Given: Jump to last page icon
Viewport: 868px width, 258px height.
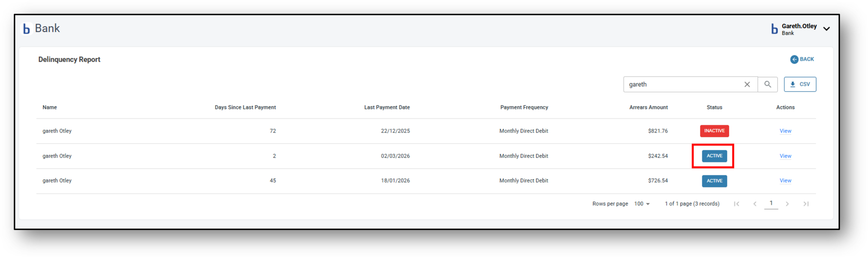Looking at the screenshot, I should point(806,204).
